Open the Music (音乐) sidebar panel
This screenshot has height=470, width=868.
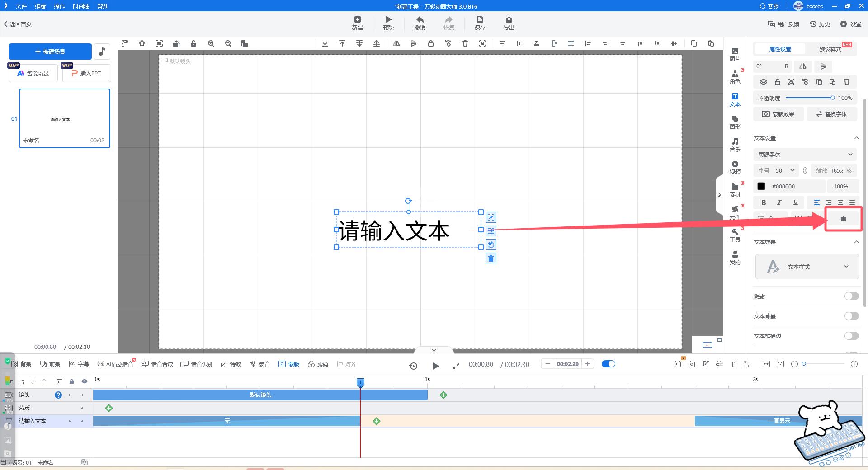pos(735,145)
